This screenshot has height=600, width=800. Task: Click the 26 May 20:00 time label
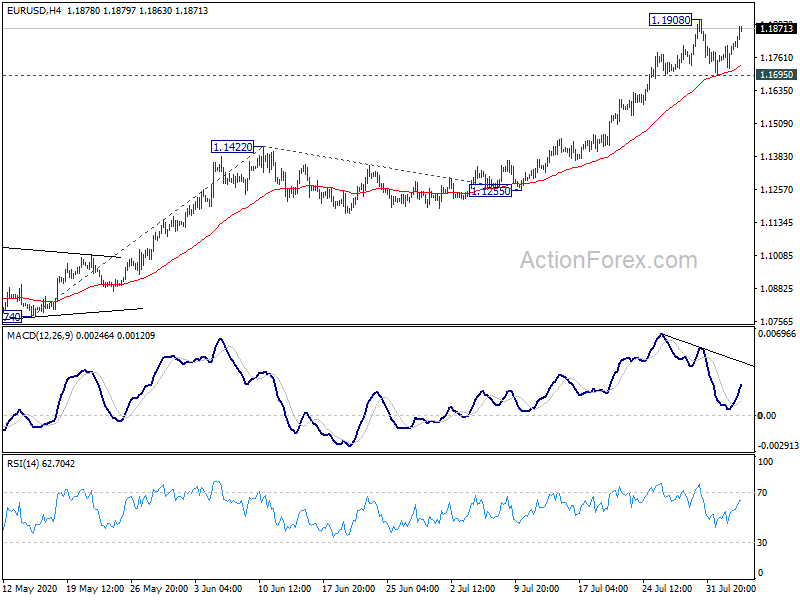coord(160,589)
